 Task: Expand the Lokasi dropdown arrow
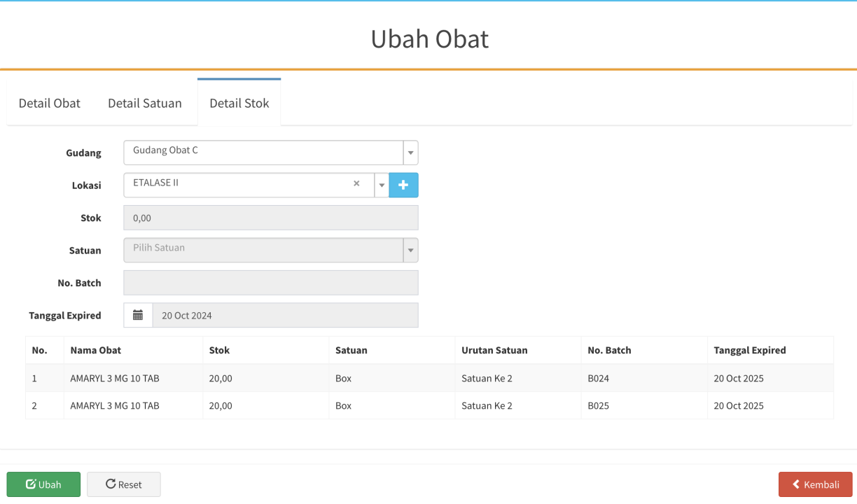coord(382,185)
